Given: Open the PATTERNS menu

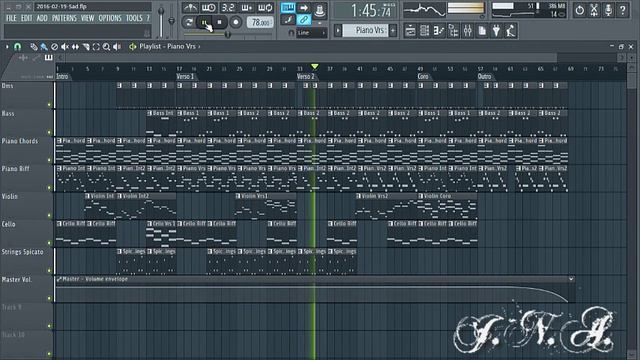Looking at the screenshot, I should tap(64, 18).
